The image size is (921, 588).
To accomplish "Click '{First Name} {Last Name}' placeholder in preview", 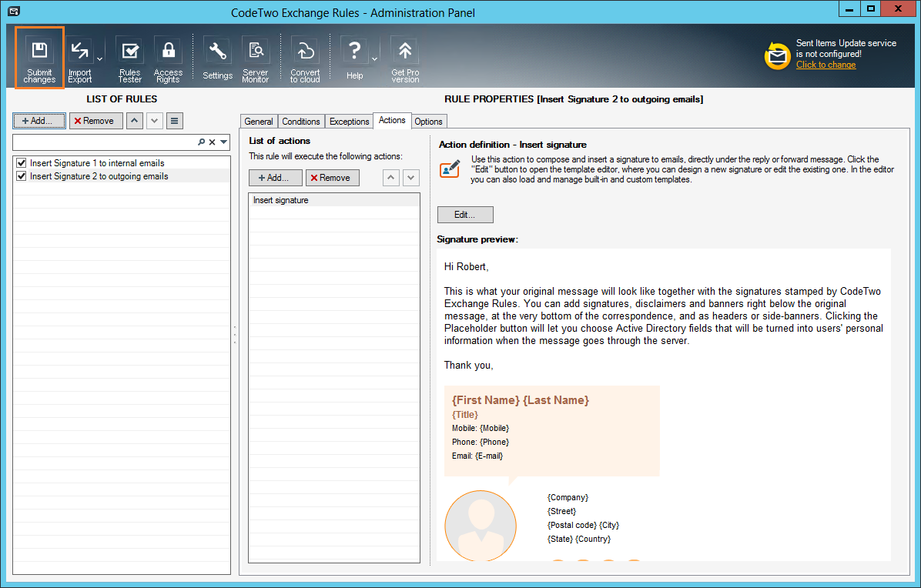I will point(521,400).
